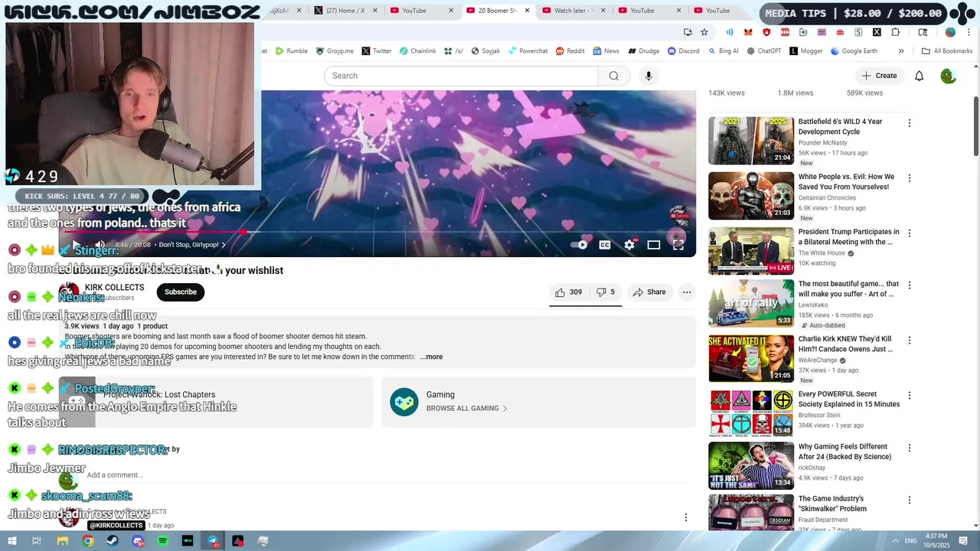The width and height of the screenshot is (980, 551).
Task: Toggle closed captions CC button
Action: click(x=605, y=245)
